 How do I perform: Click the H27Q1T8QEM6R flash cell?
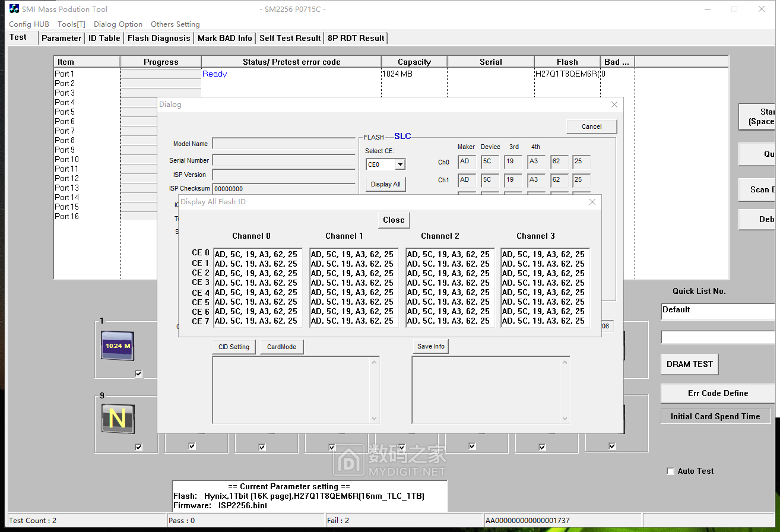[567, 74]
